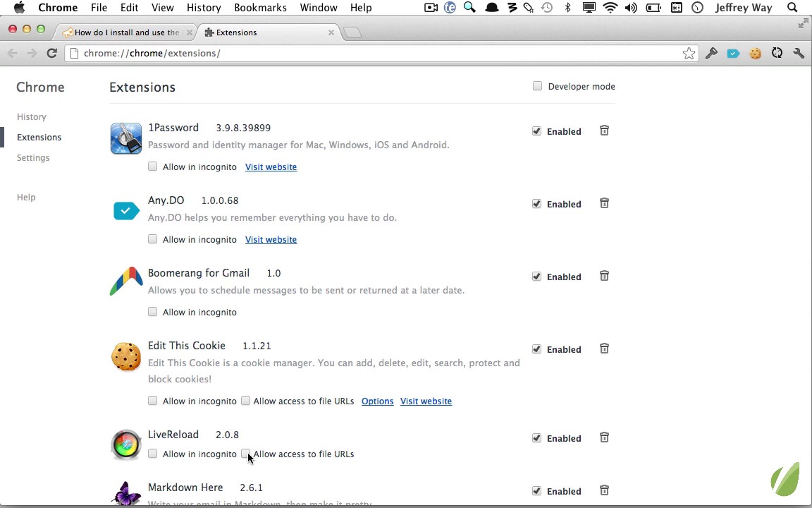
Task: Delete Boomerang for Gmail via trash icon
Action: pos(604,276)
